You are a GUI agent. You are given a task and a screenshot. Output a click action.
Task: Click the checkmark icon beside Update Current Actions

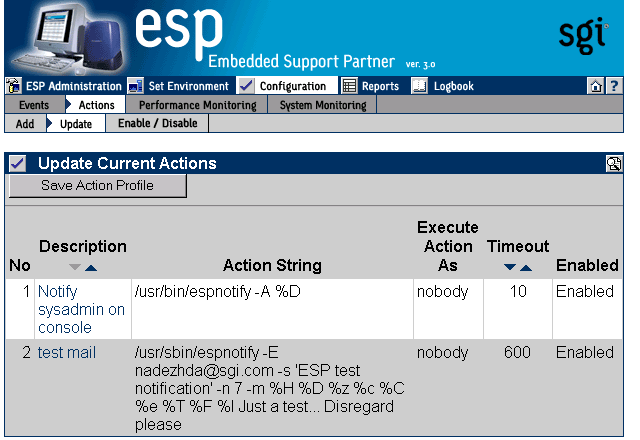point(17,163)
